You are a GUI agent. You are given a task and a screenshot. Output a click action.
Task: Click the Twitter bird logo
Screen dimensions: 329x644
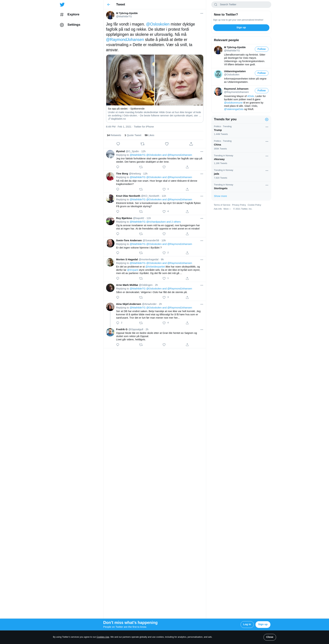point(62,4)
